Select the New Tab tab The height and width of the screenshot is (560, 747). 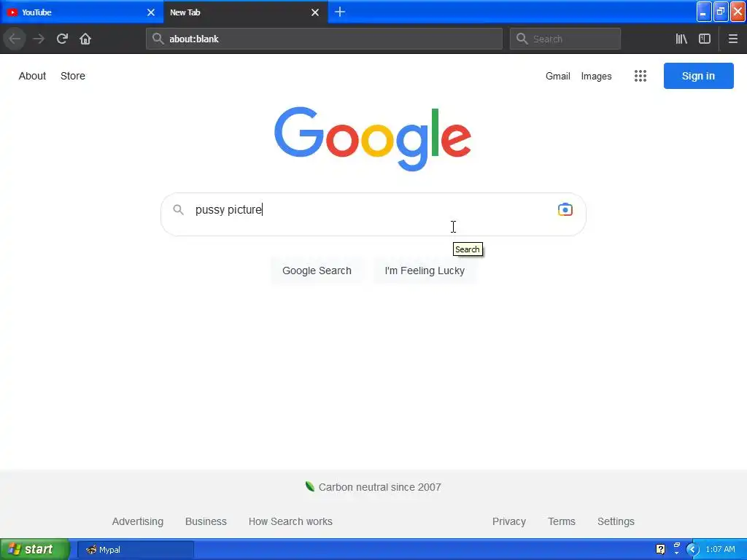(x=246, y=12)
